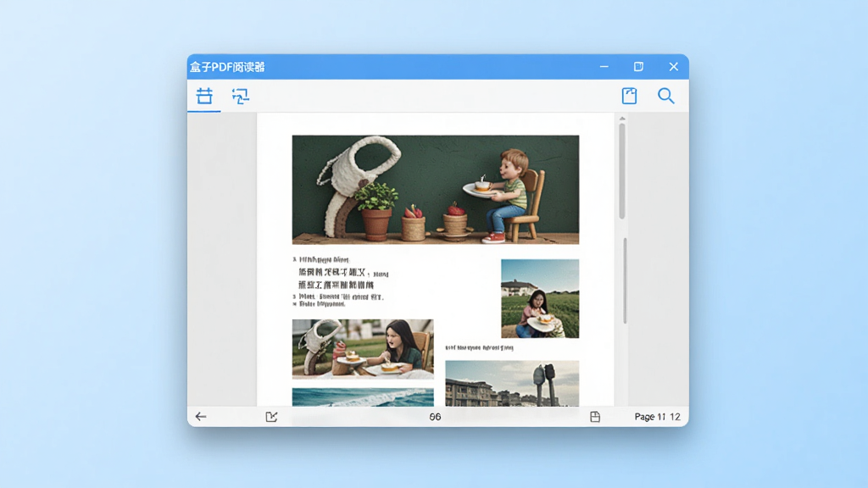Click the "66" number in the bottom bar

pos(435,417)
